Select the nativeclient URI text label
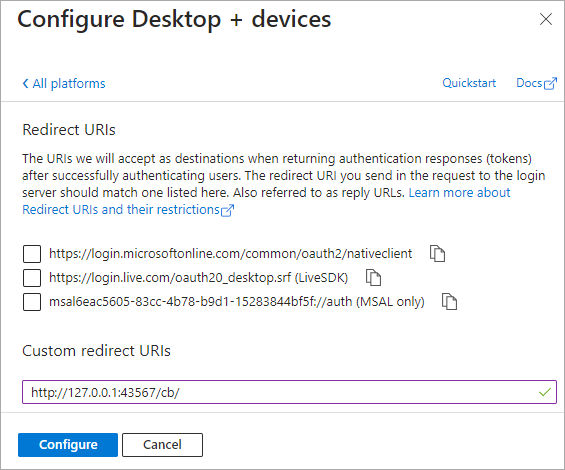 point(231,254)
